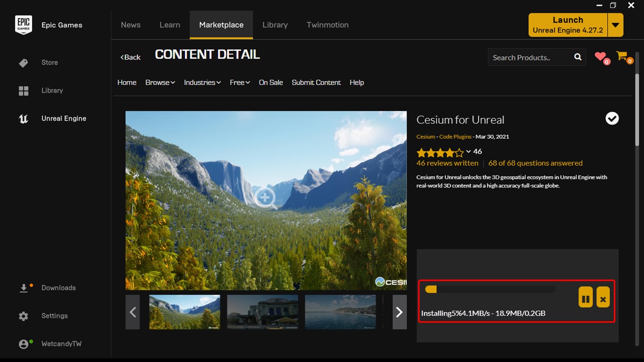
Task: Open the 46 reviews written link
Action: coord(447,163)
